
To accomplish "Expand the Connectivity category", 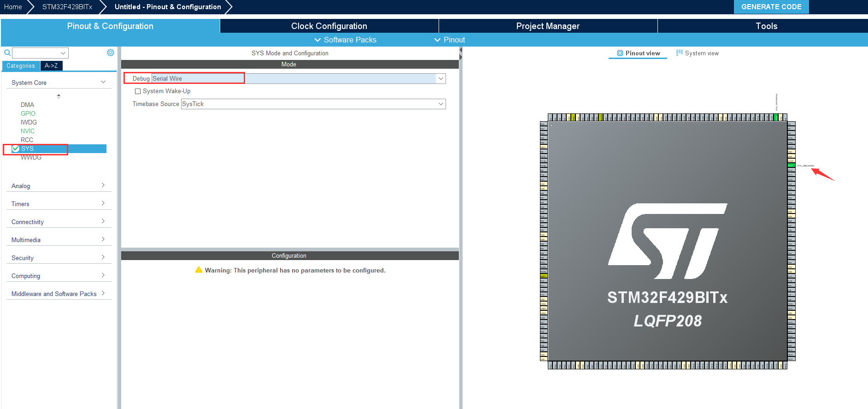I will click(59, 222).
